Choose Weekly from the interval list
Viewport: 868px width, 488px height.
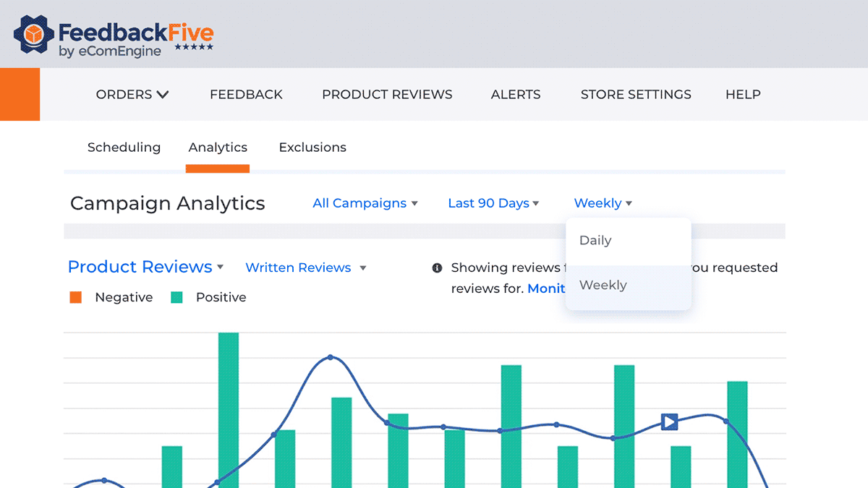(x=629, y=286)
